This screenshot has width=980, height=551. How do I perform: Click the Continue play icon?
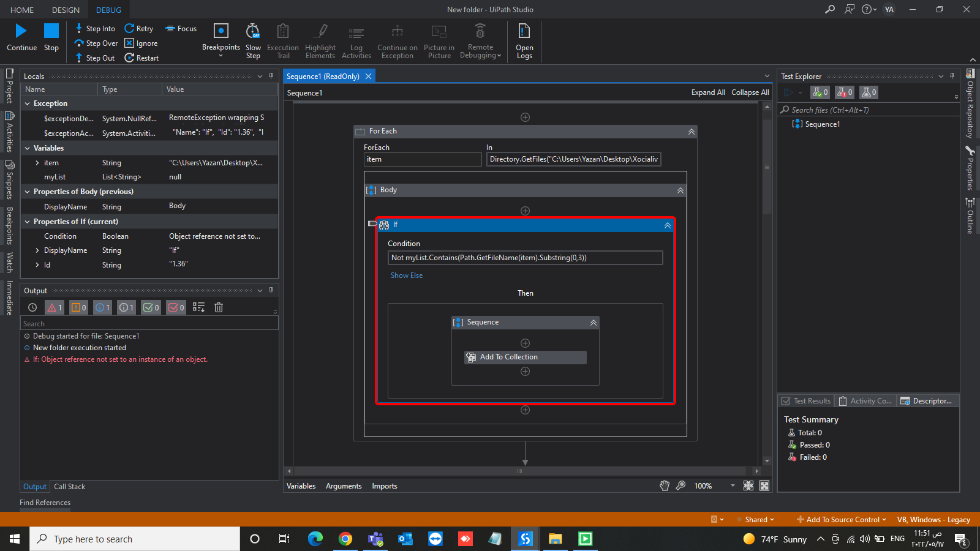pos(21,31)
